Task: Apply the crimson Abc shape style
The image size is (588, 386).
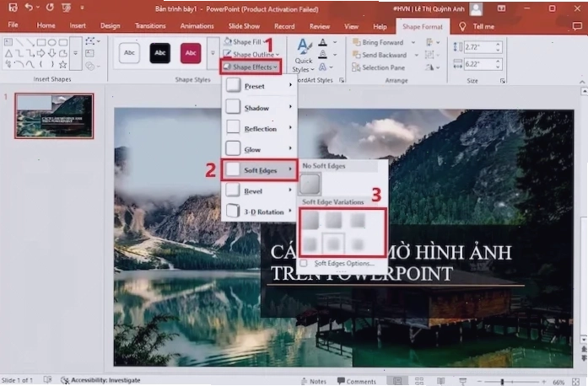Action: coord(191,53)
